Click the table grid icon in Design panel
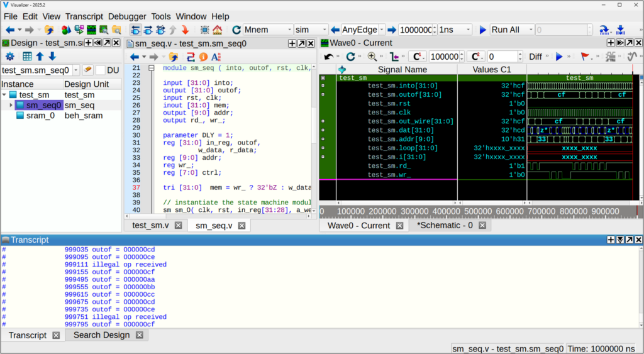This screenshot has height=354, width=644. coord(27,56)
